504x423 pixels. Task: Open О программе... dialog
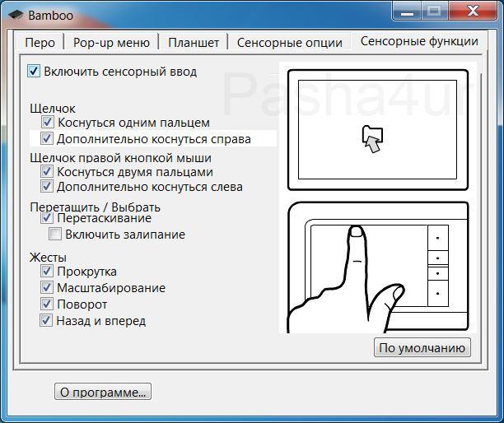[103, 392]
